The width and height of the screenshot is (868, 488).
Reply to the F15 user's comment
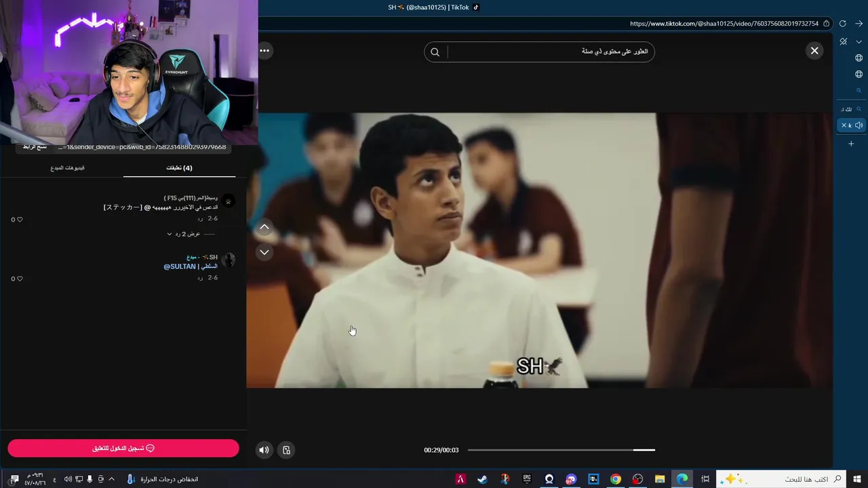[200, 219]
